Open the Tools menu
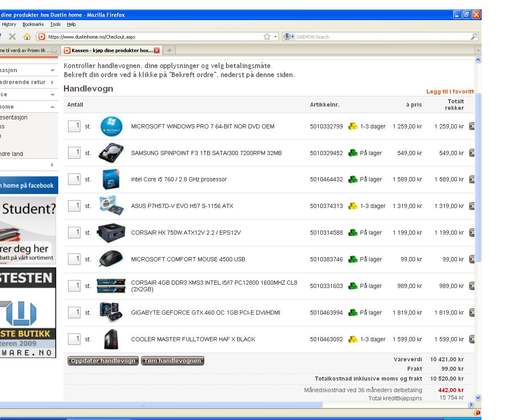 pyautogui.click(x=55, y=24)
